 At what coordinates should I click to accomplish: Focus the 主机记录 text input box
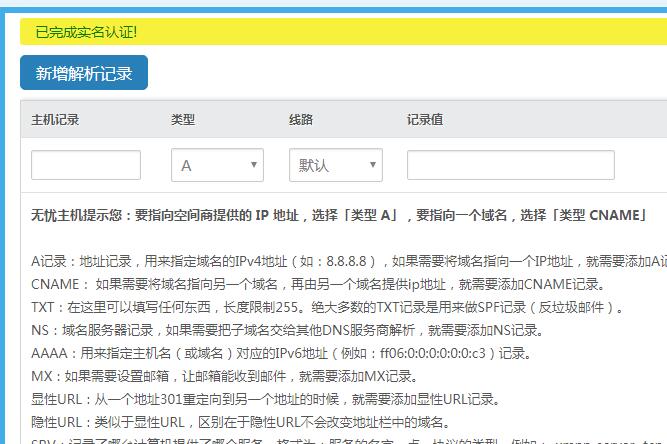[x=86, y=165]
